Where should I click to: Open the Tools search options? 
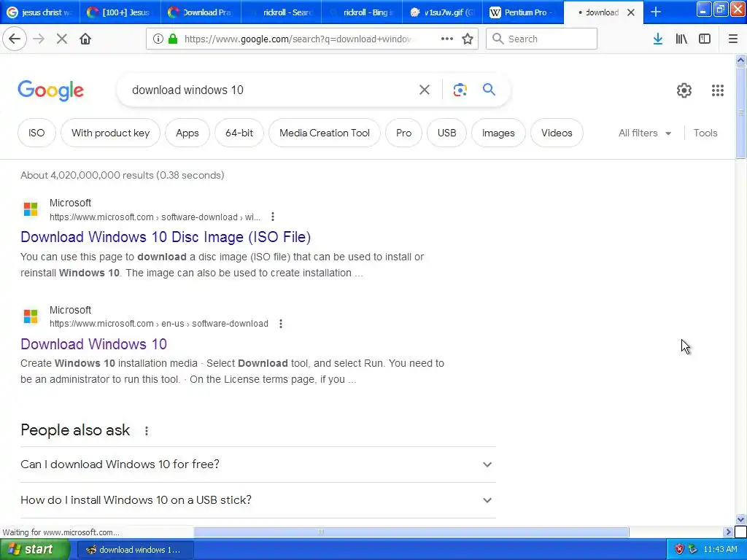705,133
